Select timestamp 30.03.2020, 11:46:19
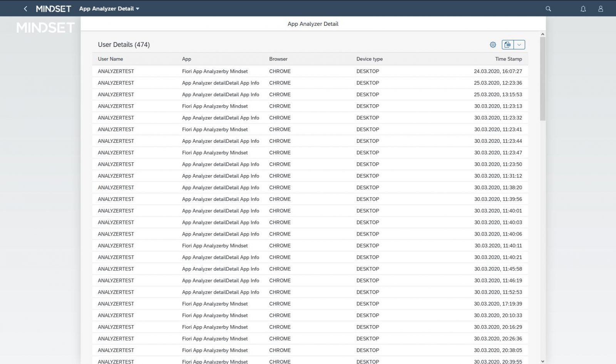Viewport: 616px width, 364px height. [498, 281]
